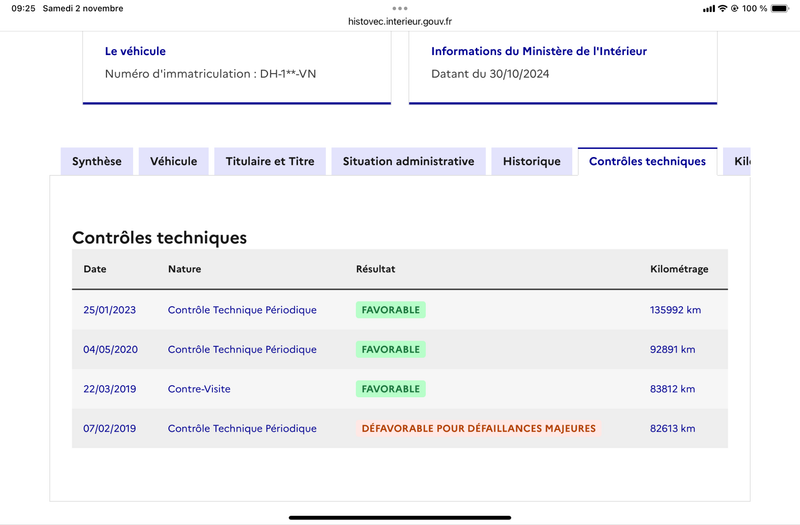800x525 pixels.
Task: Select the Situation administrative tab
Action: click(x=408, y=161)
